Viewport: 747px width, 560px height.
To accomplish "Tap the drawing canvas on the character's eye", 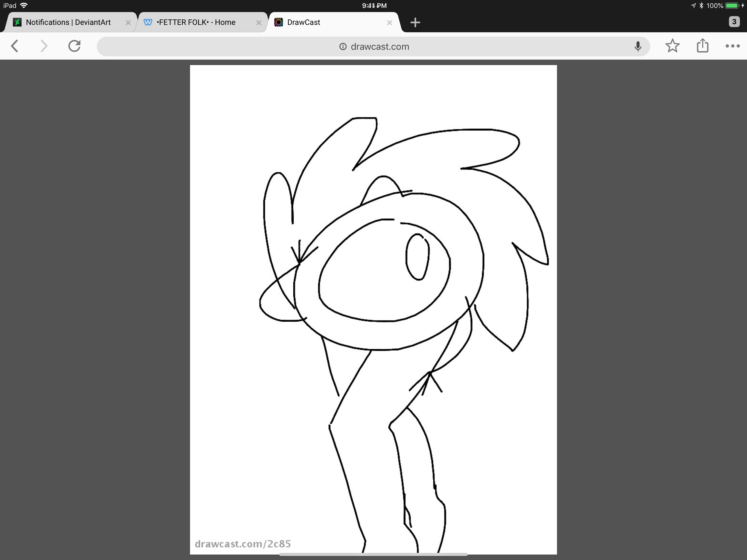I will click(418, 257).
